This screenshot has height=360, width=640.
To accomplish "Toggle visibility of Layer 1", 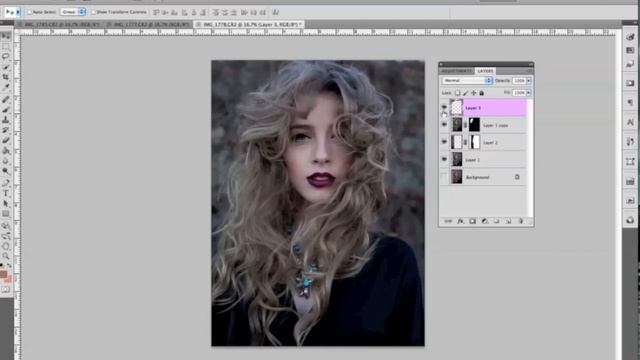I will pos(444,160).
